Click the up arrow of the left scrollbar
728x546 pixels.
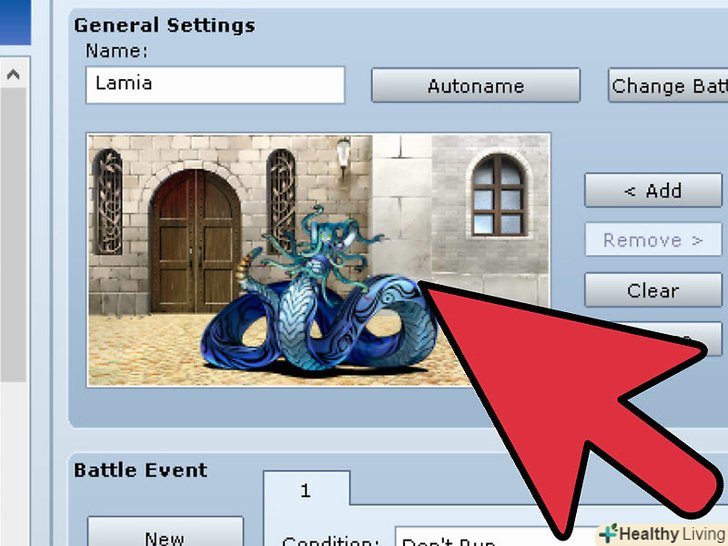point(13,74)
